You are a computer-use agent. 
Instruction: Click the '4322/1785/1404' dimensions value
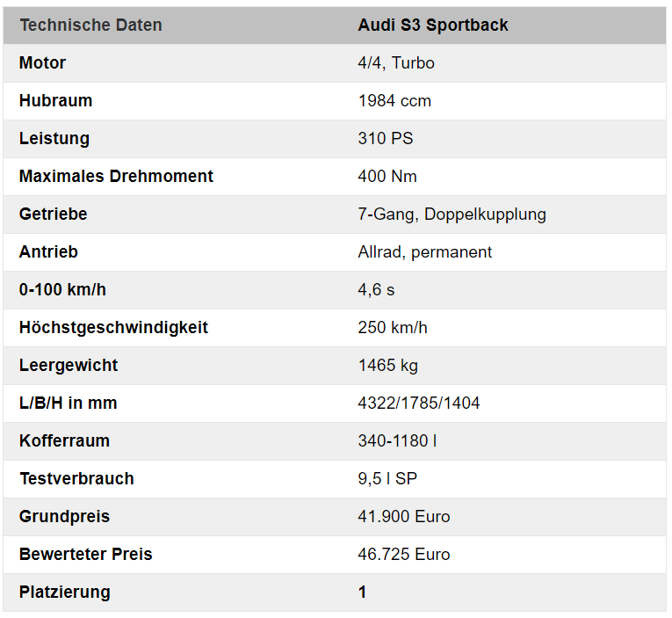(419, 404)
